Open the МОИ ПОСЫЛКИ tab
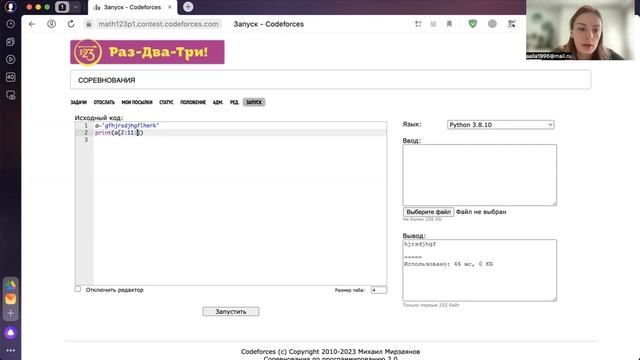The width and height of the screenshot is (640, 360). coord(137,102)
